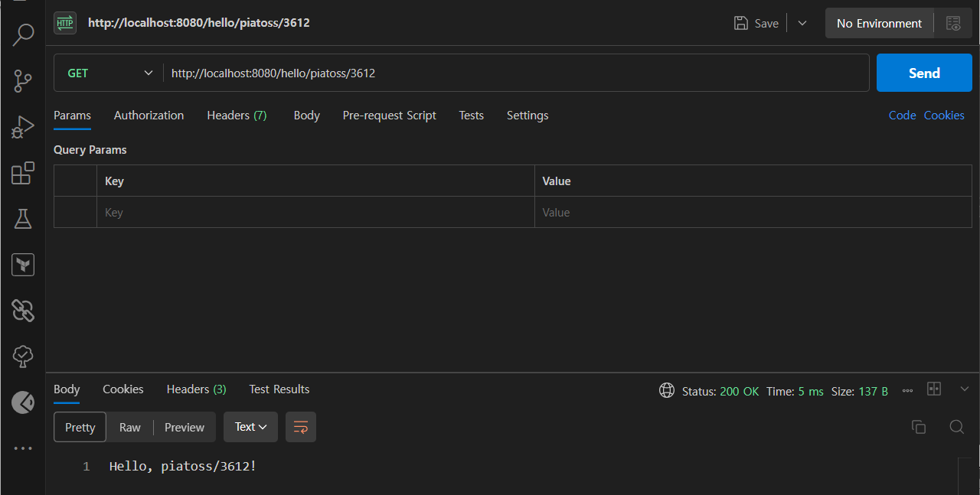
Task: Switch to the Authorization tab
Action: [149, 116]
